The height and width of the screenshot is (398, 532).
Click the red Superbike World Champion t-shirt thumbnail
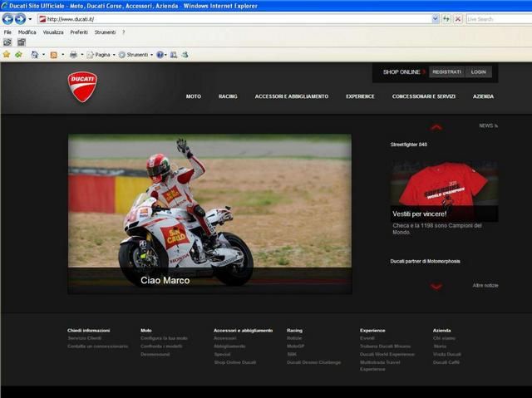point(444,183)
